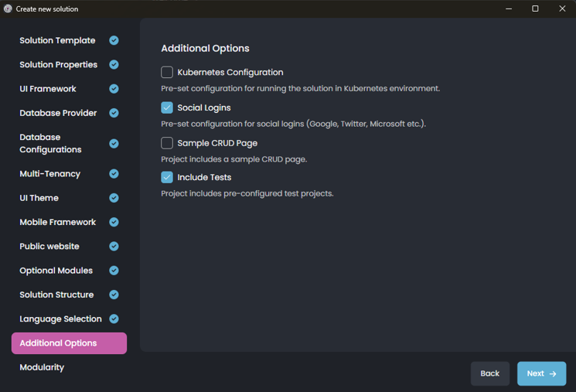576x392 pixels.
Task: Click the checkmark icon beside Mobile Framework
Action: pyautogui.click(x=114, y=222)
